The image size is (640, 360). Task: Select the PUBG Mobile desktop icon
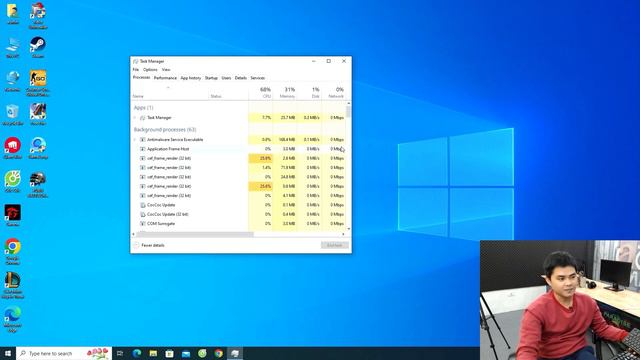[x=38, y=184]
